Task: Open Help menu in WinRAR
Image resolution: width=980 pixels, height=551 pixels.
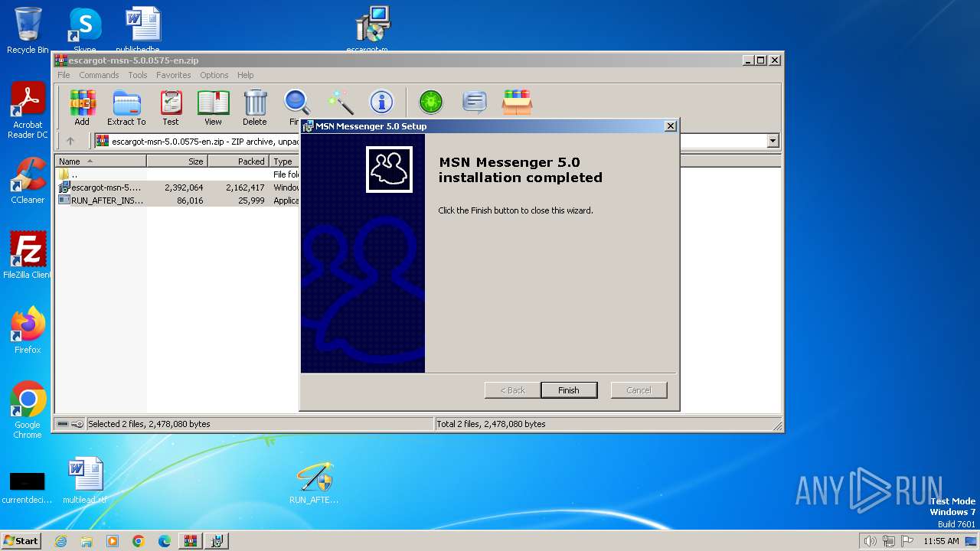Action: coord(245,75)
